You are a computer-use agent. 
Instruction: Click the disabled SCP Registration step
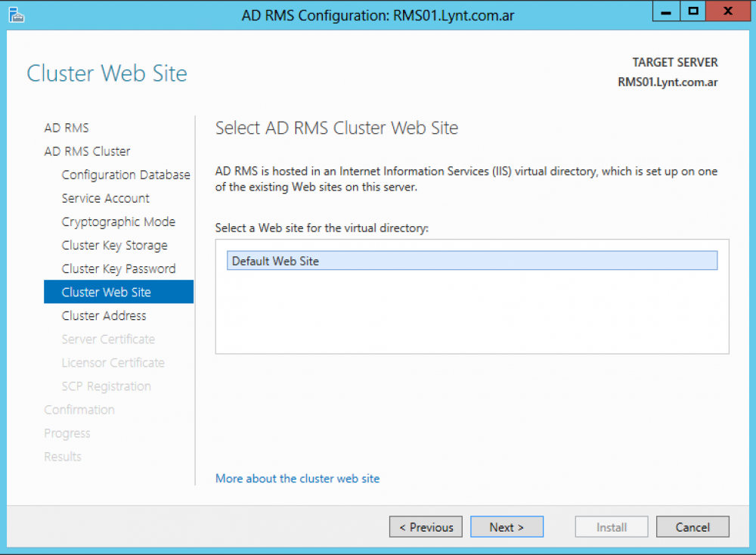pos(107,386)
